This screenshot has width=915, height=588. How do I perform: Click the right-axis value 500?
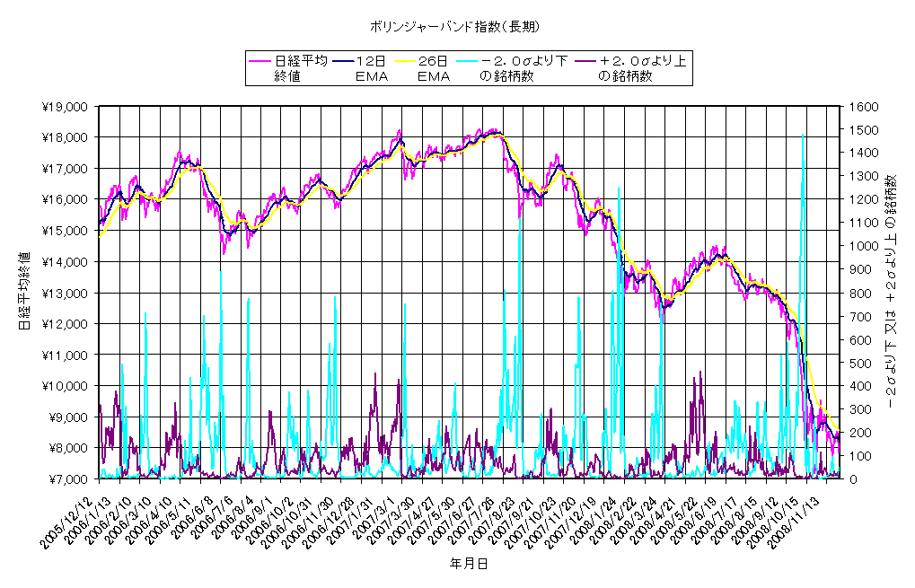tap(861, 363)
